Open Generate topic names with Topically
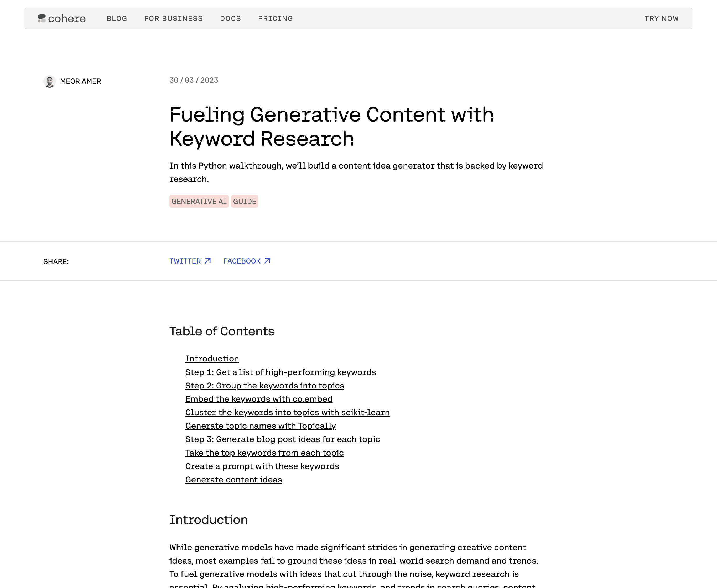This screenshot has width=717, height=588. [x=261, y=426]
